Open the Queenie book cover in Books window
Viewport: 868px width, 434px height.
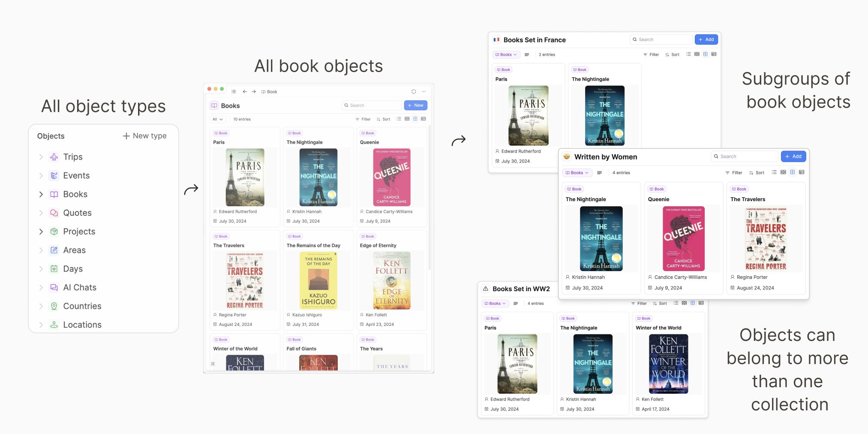click(391, 178)
